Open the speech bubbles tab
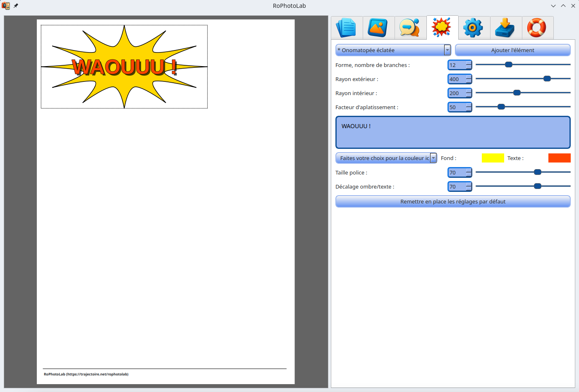 410,28
